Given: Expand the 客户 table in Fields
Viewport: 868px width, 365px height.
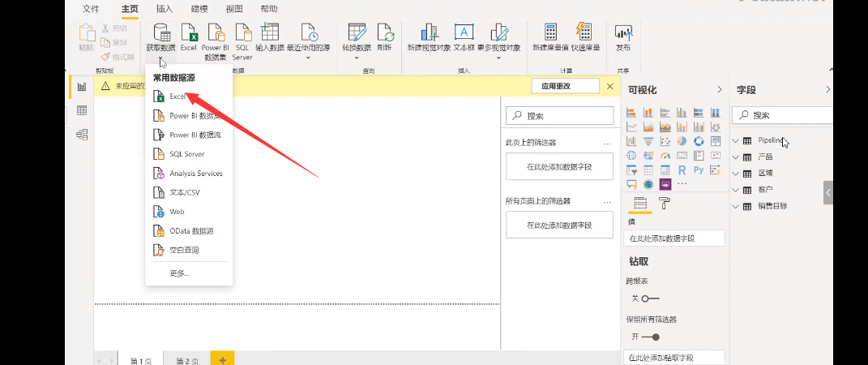Looking at the screenshot, I should click(735, 190).
